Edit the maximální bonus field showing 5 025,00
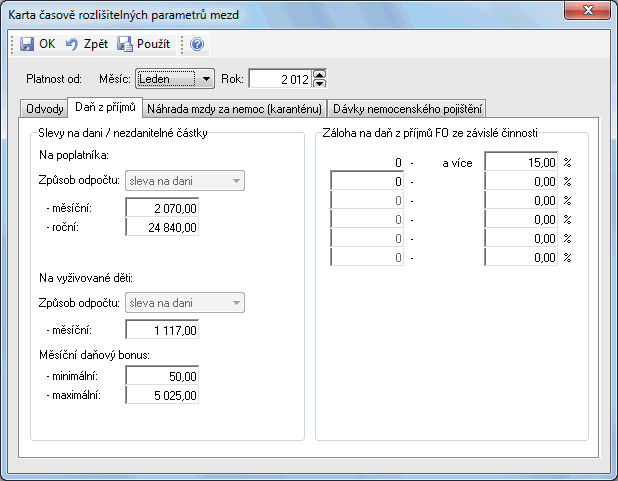Image resolution: width=618 pixels, height=481 pixels. pos(164,394)
